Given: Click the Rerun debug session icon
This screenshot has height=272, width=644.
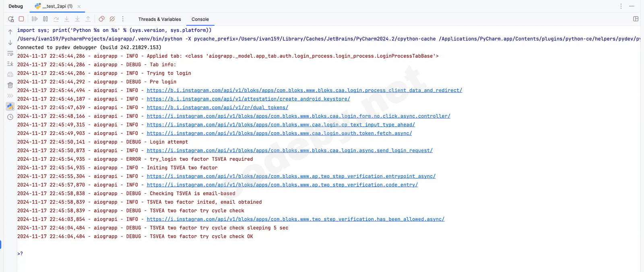Looking at the screenshot, I should (x=11, y=19).
